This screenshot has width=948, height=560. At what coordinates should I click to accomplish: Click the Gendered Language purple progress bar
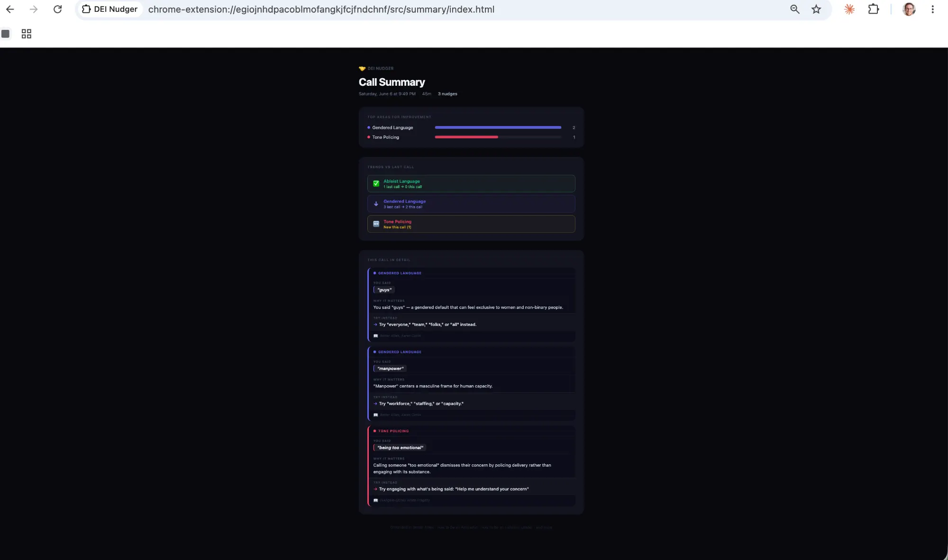(498, 127)
